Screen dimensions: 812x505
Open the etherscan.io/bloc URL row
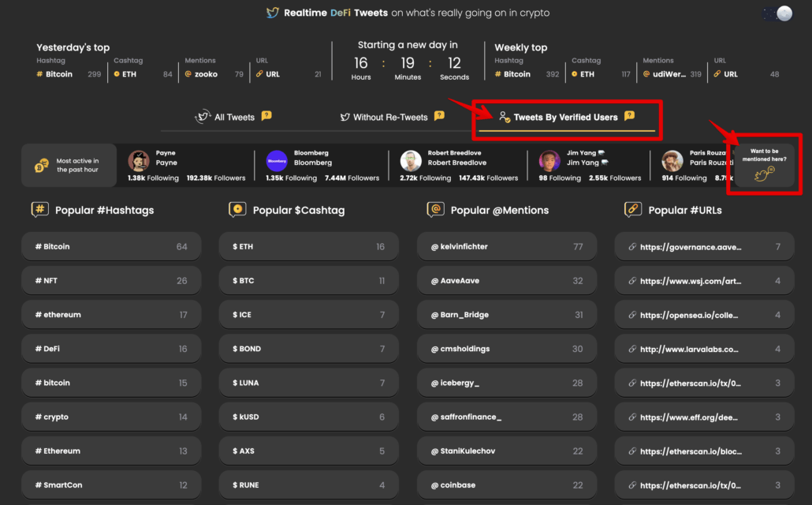coord(704,451)
